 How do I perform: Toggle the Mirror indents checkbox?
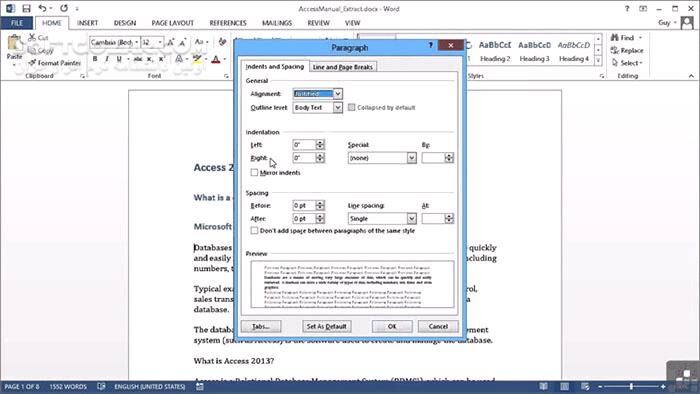click(254, 172)
